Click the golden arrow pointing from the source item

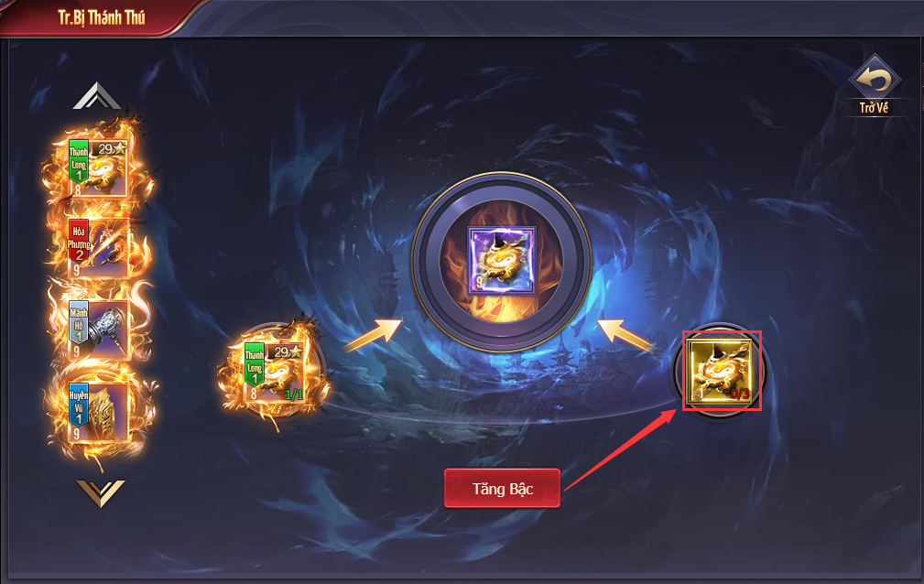(374, 335)
